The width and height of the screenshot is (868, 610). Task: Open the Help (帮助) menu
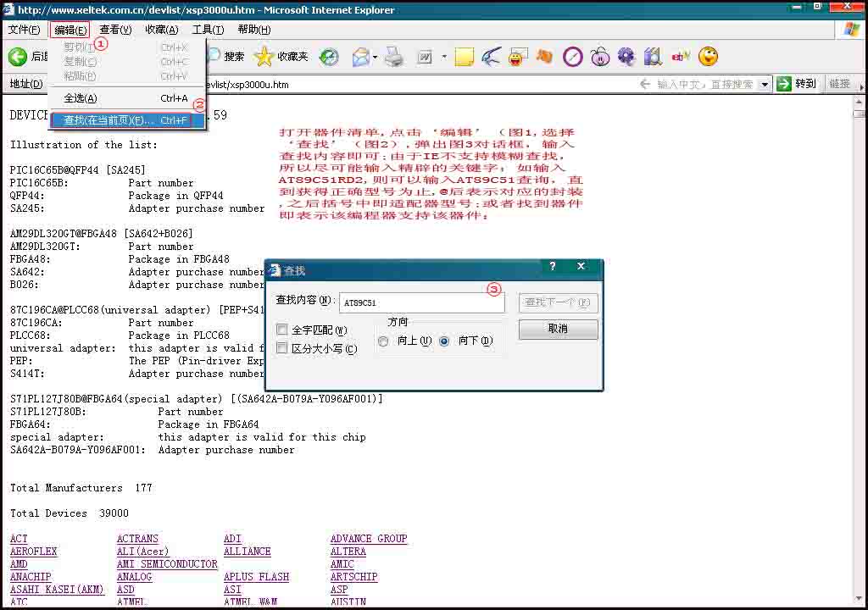tap(254, 30)
